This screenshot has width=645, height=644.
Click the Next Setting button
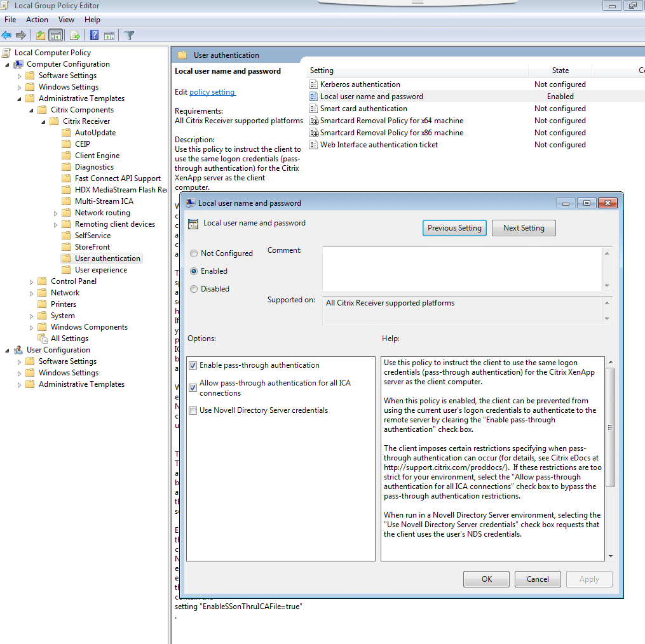click(524, 228)
